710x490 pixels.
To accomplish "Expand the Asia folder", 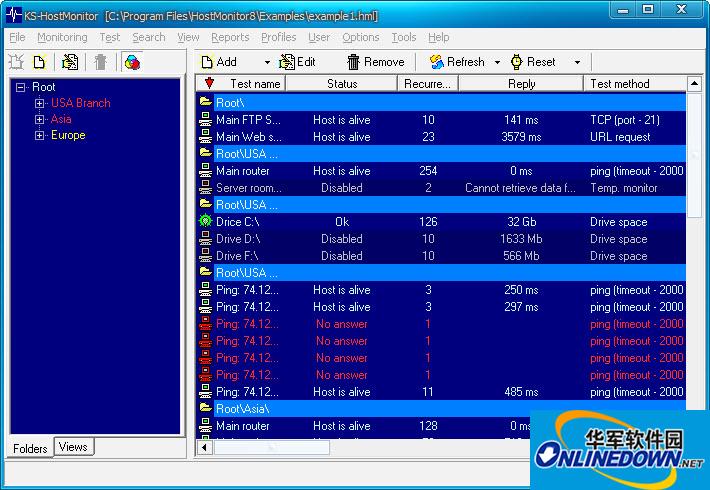I will pyautogui.click(x=39, y=120).
